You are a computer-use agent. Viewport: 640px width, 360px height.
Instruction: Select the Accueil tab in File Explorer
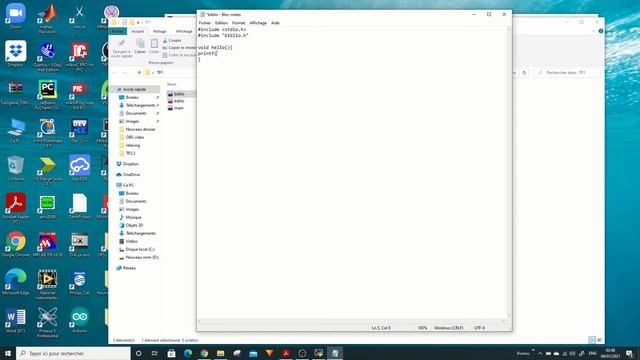(138, 31)
